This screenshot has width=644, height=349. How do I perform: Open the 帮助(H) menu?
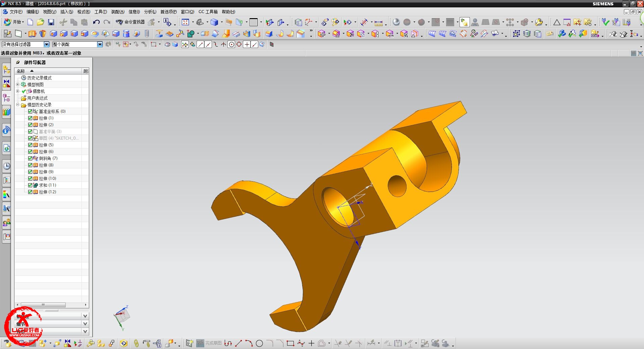[x=228, y=12]
